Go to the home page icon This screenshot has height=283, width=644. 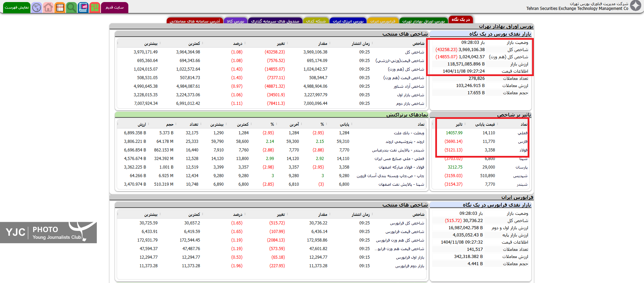tap(48, 7)
